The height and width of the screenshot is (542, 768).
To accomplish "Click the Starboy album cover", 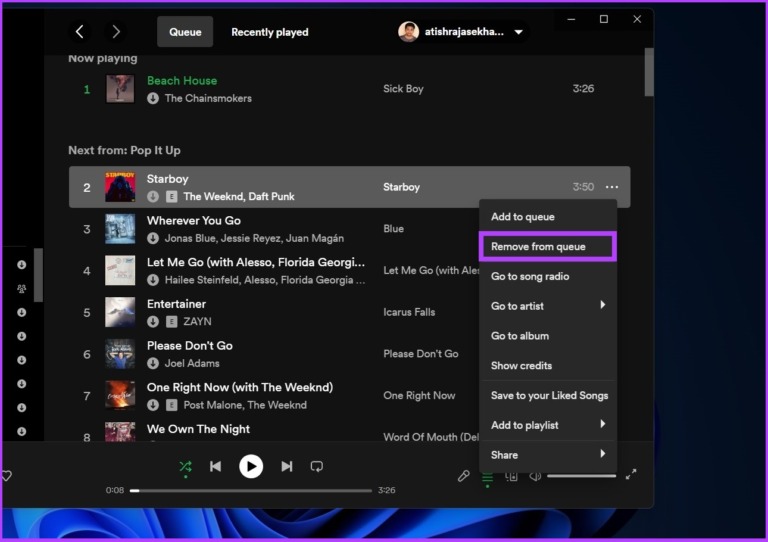I will point(120,187).
